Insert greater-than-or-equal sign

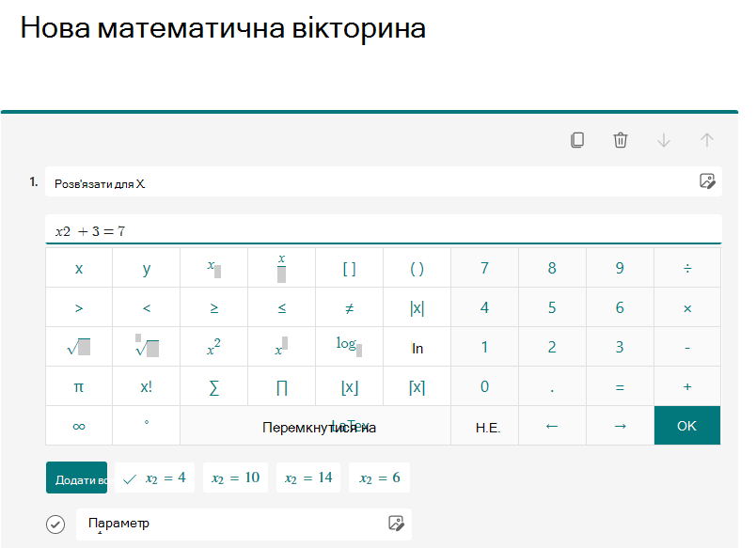pos(214,307)
